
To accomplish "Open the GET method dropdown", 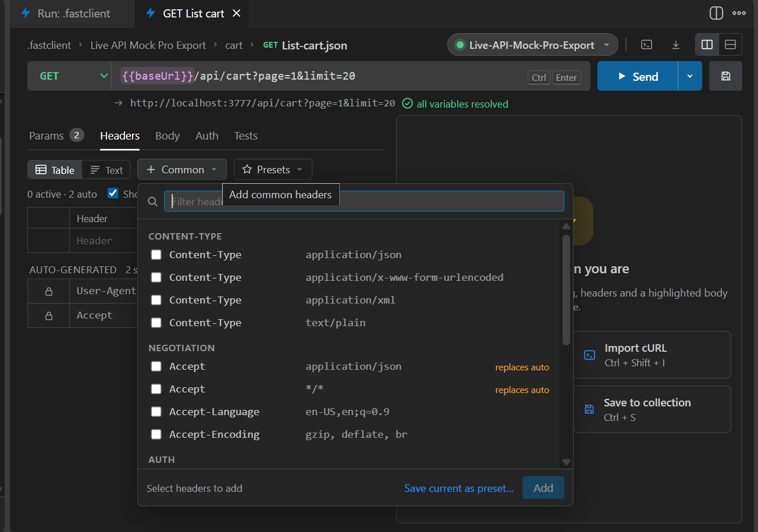I will 69,76.
